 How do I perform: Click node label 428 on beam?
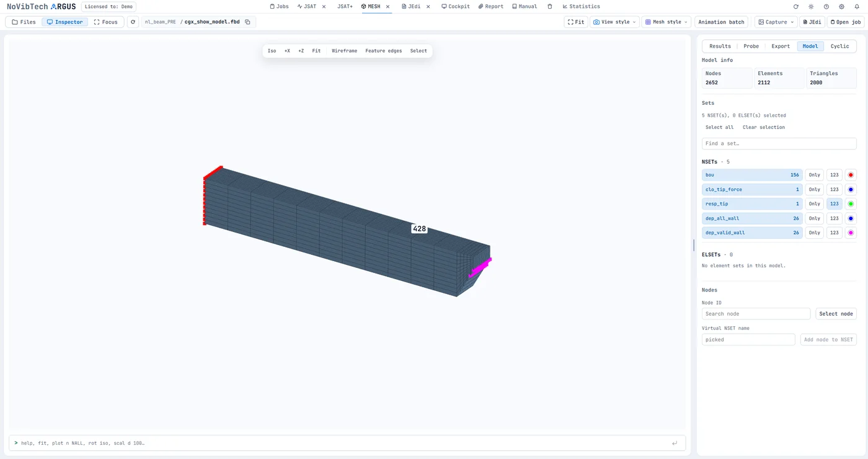420,229
